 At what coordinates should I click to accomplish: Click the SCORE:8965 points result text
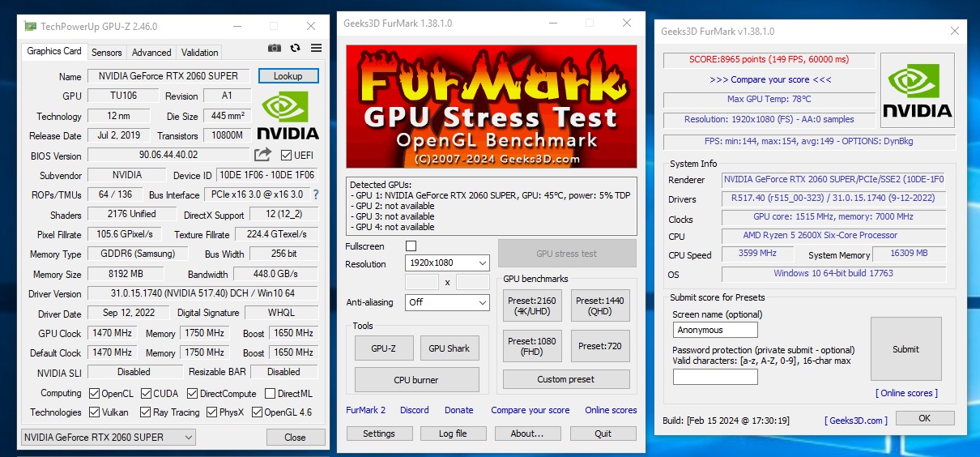[x=769, y=59]
